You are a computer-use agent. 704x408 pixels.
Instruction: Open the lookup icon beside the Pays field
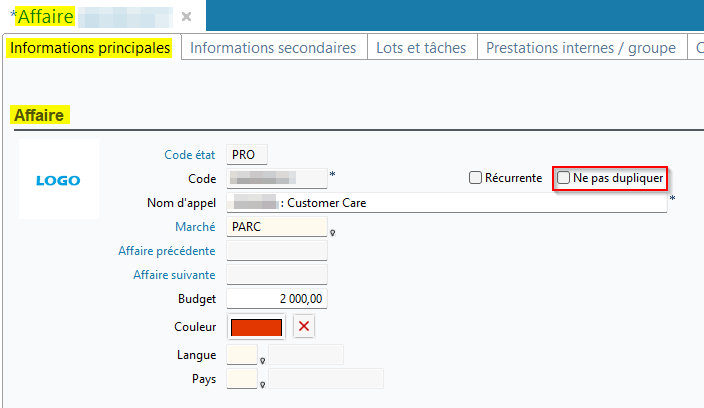[x=262, y=385]
